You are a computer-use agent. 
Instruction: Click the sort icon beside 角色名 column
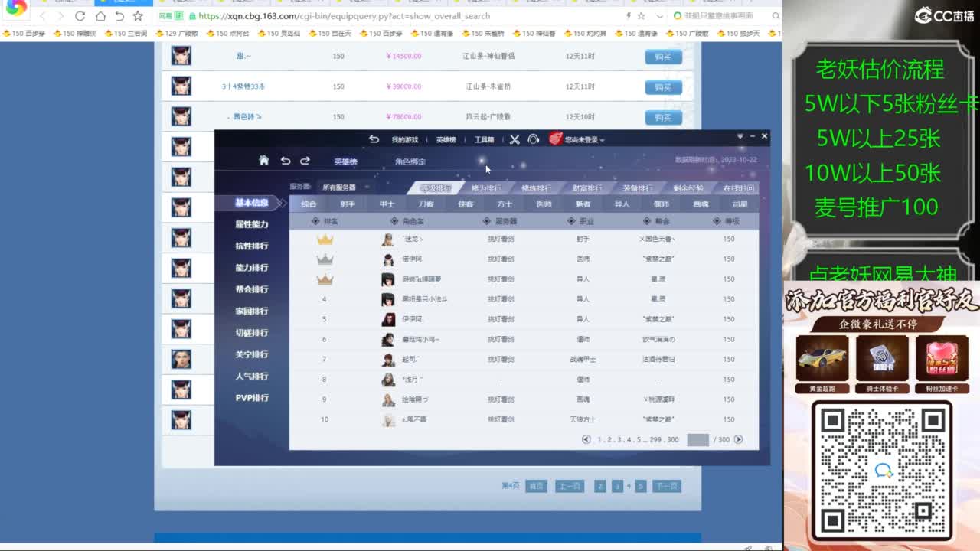[394, 221]
